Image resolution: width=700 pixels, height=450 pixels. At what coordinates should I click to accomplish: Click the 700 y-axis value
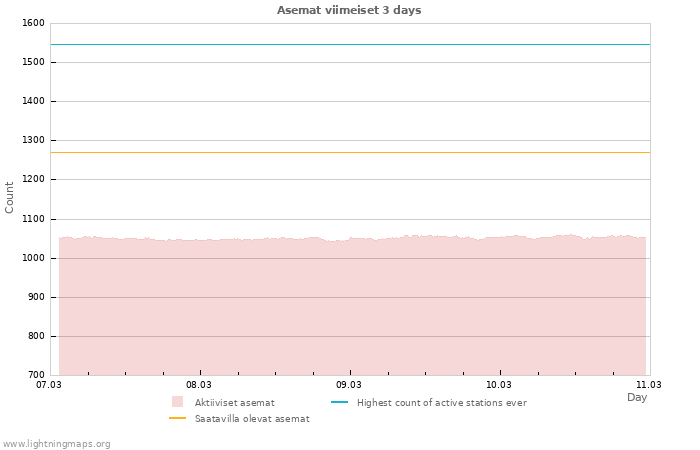[35, 375]
